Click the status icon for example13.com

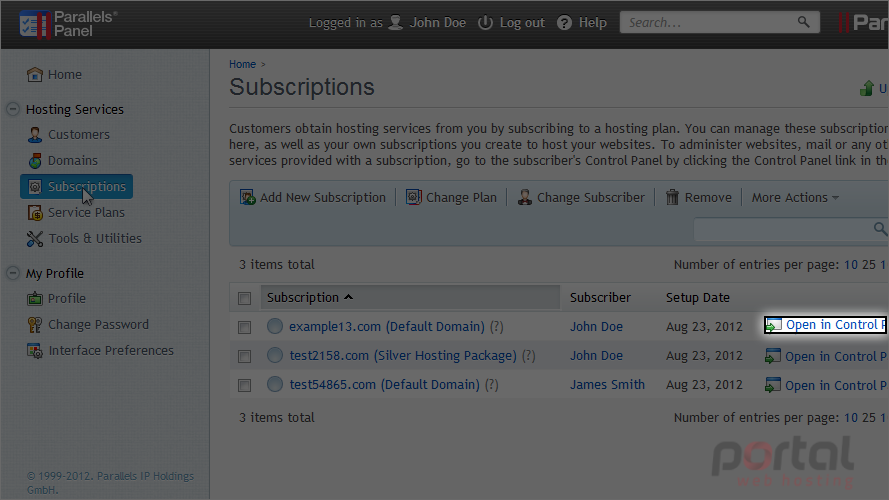pos(274,326)
